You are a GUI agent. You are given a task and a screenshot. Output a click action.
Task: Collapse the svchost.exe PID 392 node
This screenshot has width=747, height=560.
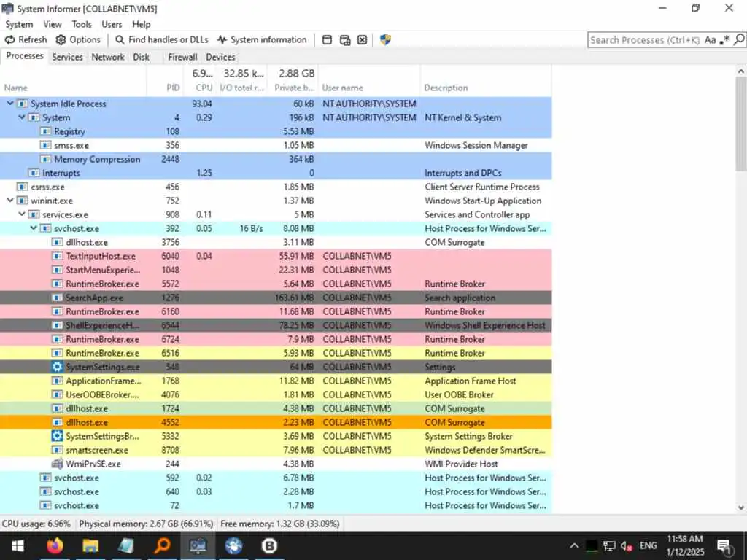(x=34, y=228)
